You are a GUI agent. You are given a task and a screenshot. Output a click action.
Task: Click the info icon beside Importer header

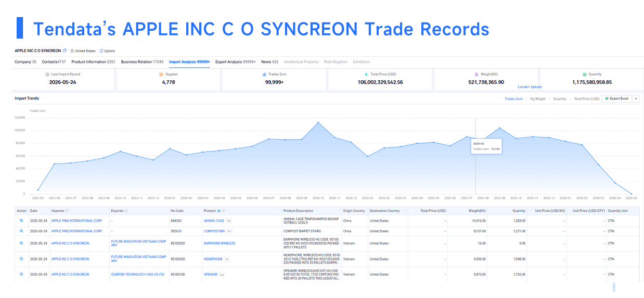[67, 211]
